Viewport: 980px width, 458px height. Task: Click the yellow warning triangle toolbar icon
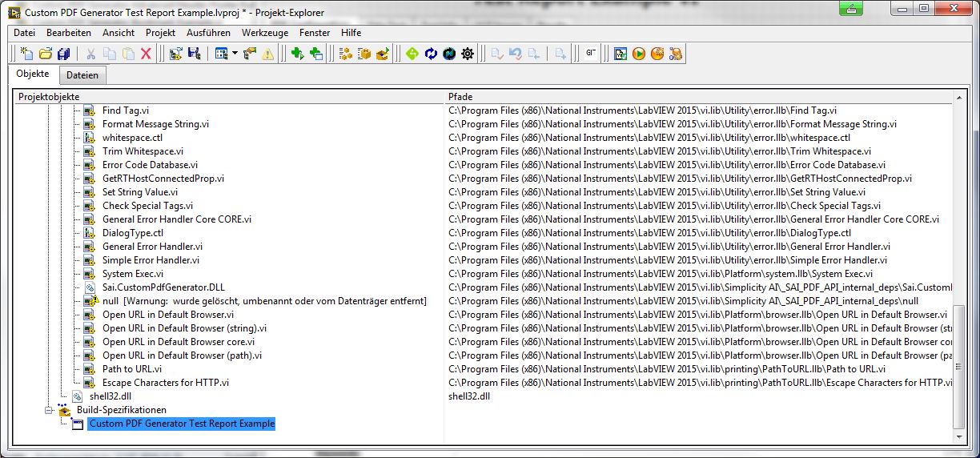coord(268,54)
